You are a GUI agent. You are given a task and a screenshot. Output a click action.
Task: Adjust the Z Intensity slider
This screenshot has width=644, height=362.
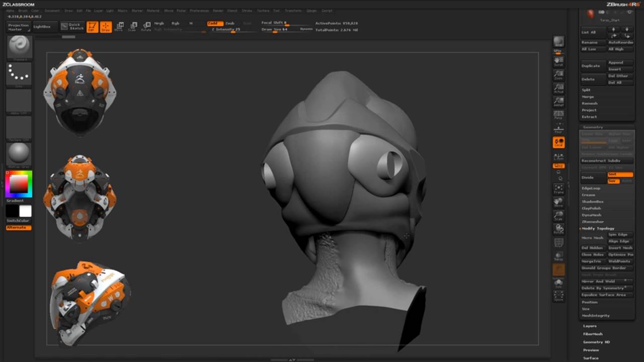(x=232, y=30)
